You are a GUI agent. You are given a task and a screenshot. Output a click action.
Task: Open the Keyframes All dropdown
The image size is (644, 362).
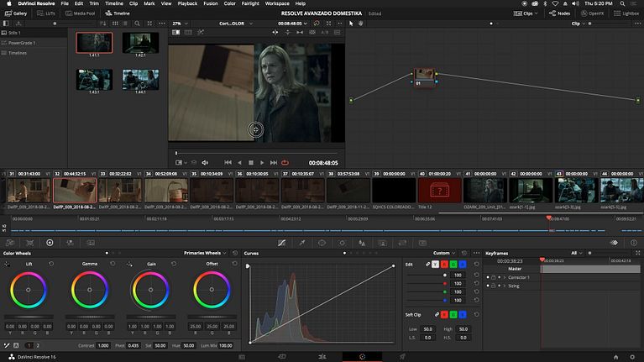point(576,253)
